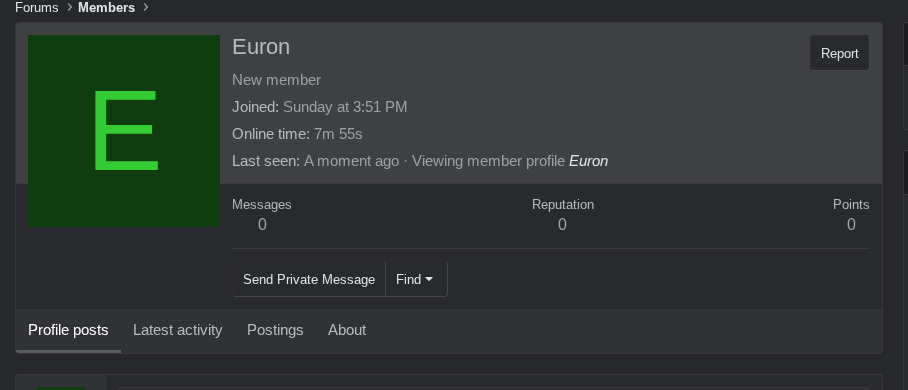This screenshot has width=908, height=390.
Task: Go to the Members breadcrumb link
Action: [107, 8]
